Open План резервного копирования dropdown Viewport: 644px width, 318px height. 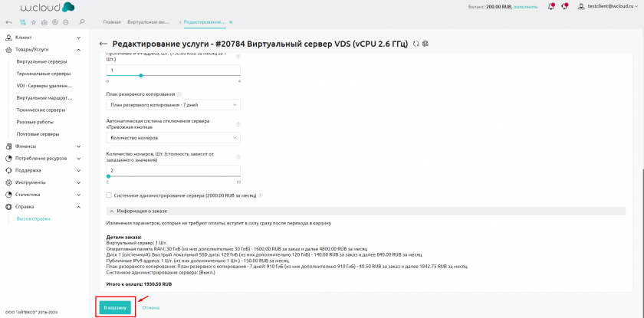pyautogui.click(x=173, y=104)
